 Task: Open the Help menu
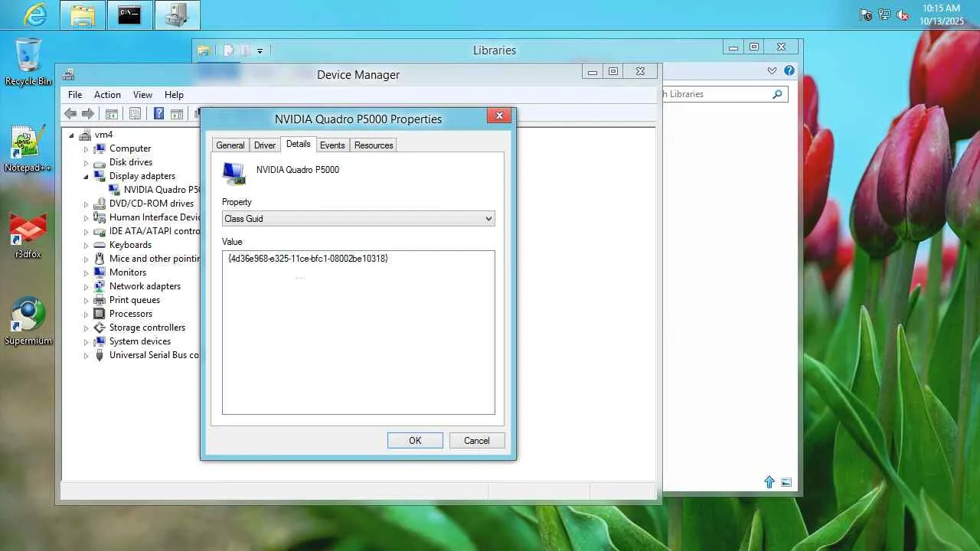pyautogui.click(x=174, y=95)
